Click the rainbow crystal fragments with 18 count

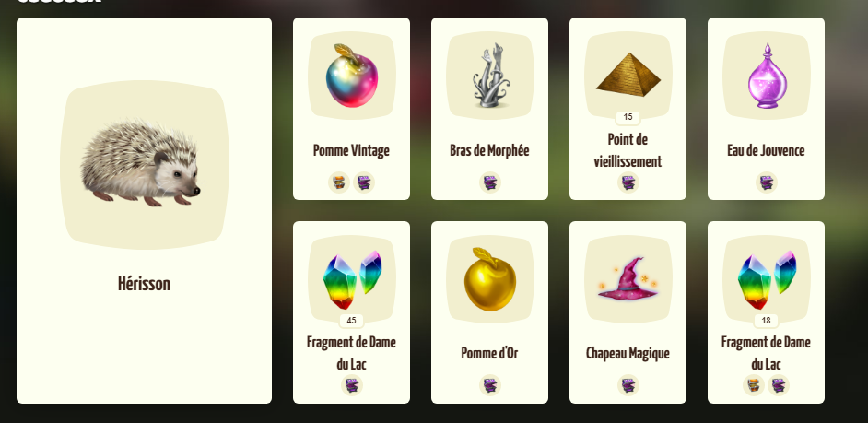click(767, 279)
